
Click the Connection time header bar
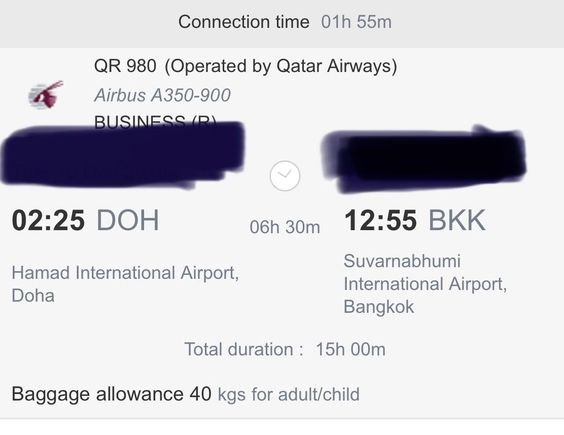(x=282, y=23)
